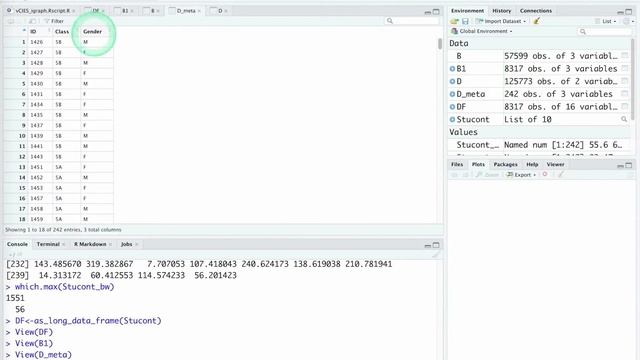Click the data viewer search field
Screen dimensions: 640x360
tap(411, 21)
